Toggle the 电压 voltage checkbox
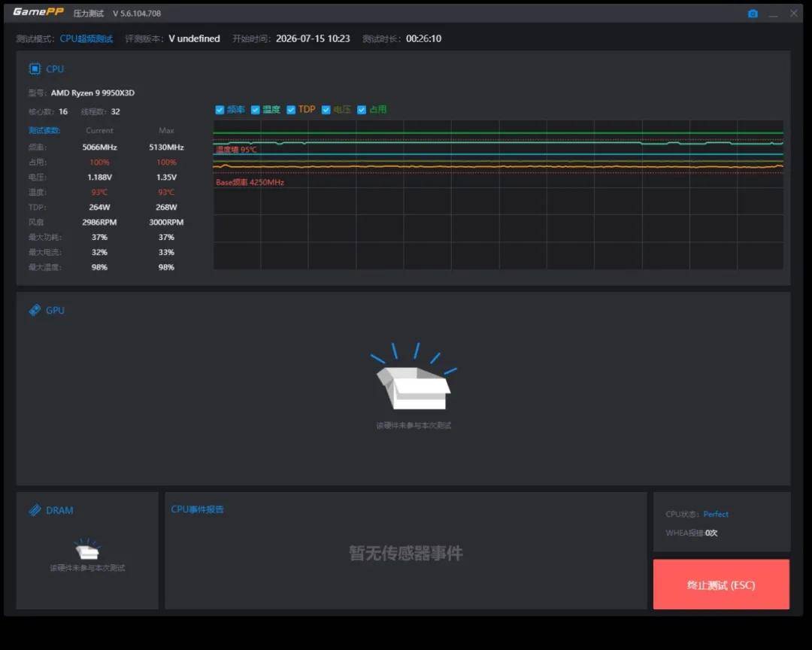This screenshot has height=650, width=812. pos(326,110)
